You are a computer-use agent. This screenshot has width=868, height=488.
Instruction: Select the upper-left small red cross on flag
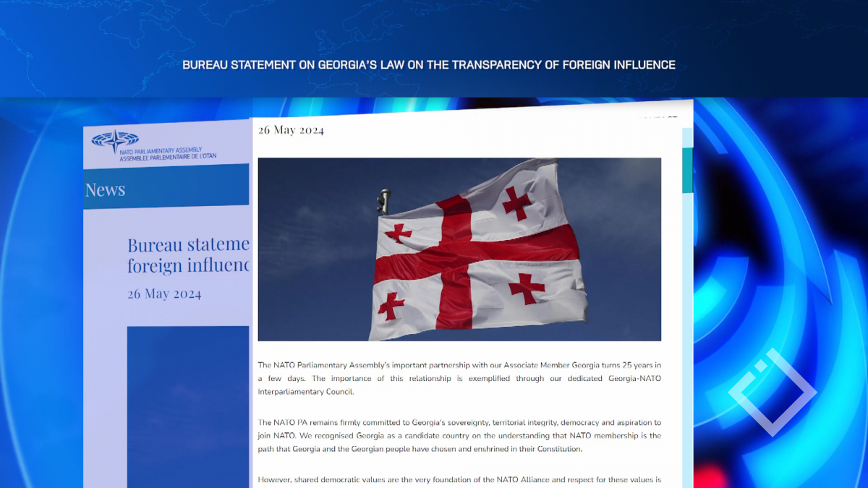click(398, 233)
